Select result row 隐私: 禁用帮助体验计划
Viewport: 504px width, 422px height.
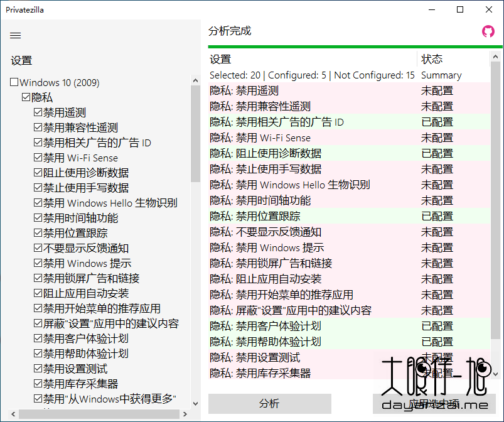pyautogui.click(x=349, y=342)
